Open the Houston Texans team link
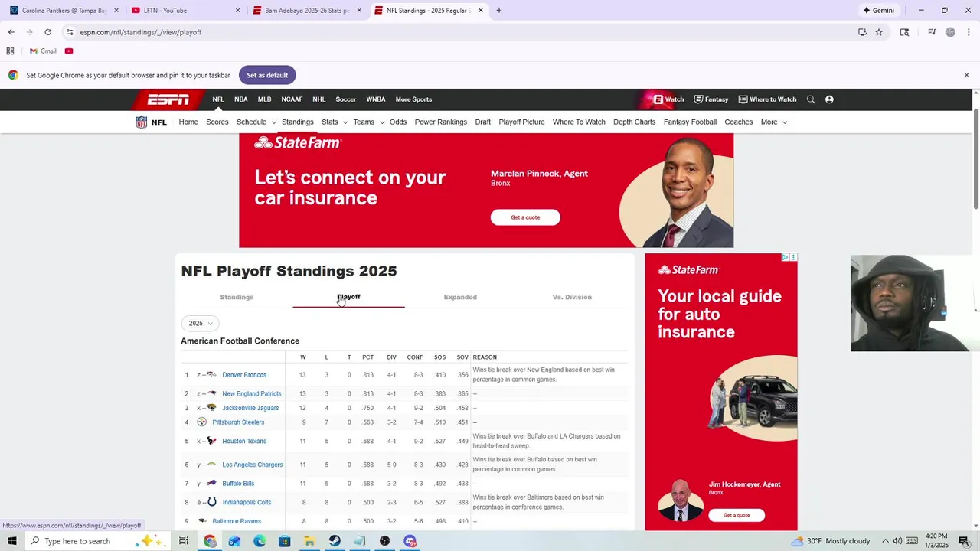This screenshot has height=551, width=980. [244, 442]
